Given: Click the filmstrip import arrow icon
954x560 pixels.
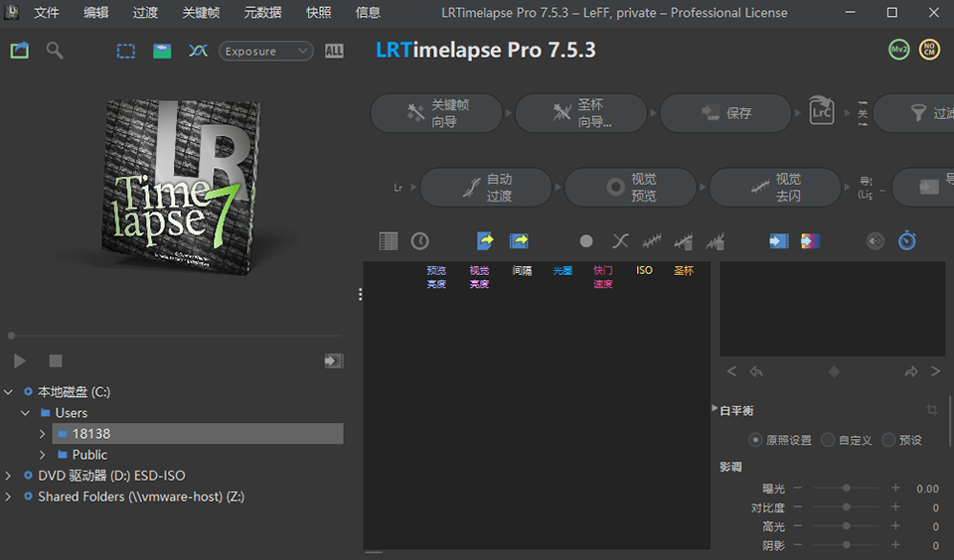Looking at the screenshot, I should pyautogui.click(x=779, y=241).
